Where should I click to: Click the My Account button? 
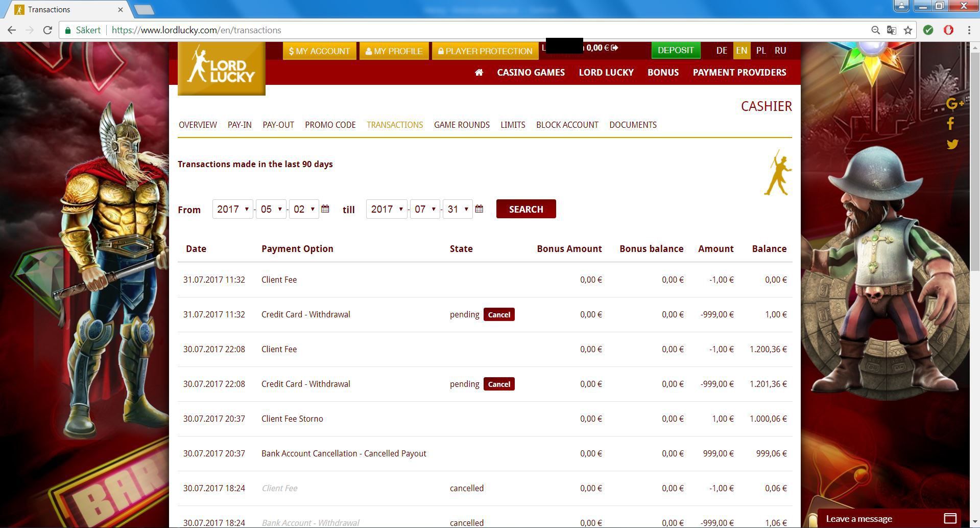[319, 51]
